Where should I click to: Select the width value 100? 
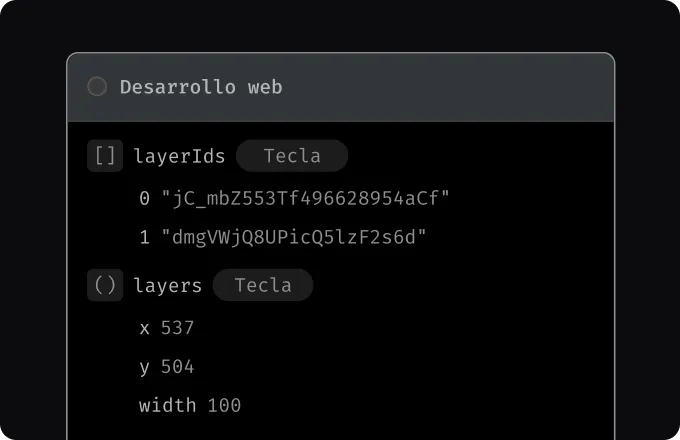224,405
